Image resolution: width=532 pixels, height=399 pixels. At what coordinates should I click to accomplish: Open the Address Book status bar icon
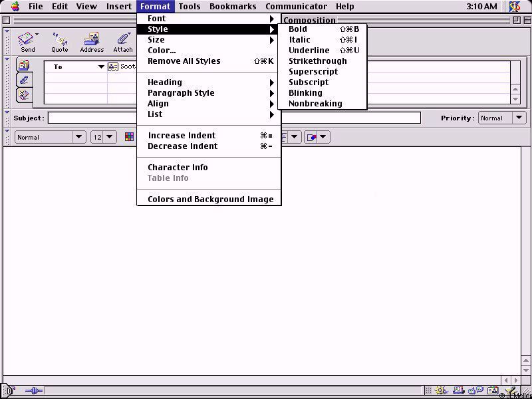pos(493,391)
